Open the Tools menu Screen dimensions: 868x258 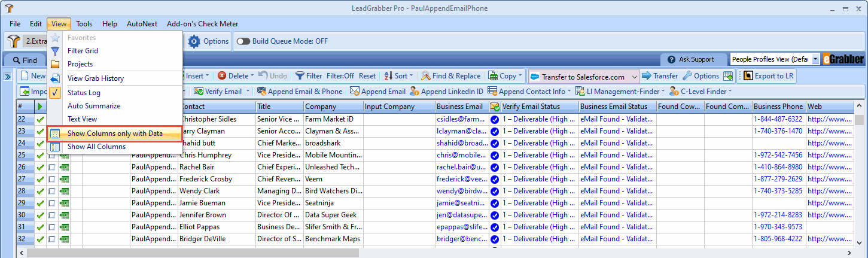(84, 24)
